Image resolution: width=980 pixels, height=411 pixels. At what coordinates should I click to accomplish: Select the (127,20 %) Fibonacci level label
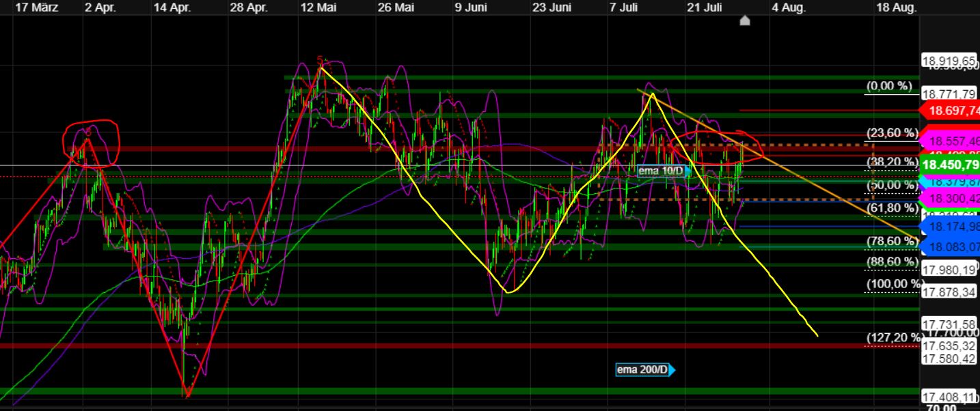click(895, 337)
